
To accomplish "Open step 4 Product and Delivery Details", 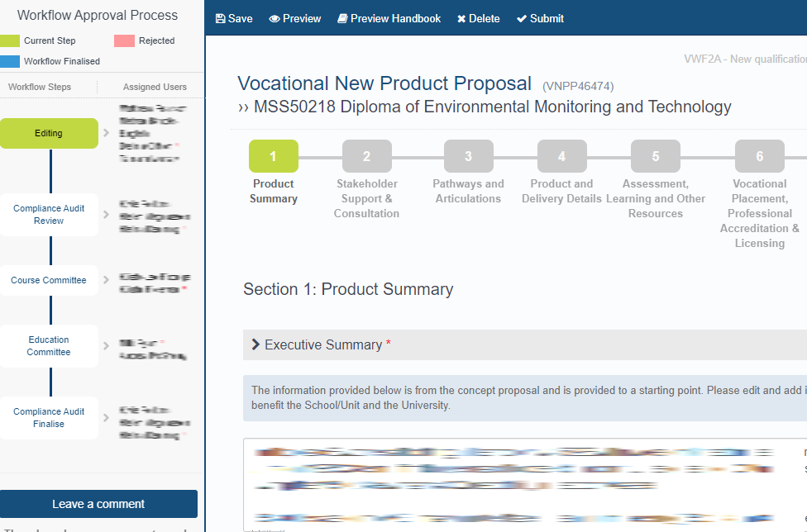I will click(x=561, y=156).
